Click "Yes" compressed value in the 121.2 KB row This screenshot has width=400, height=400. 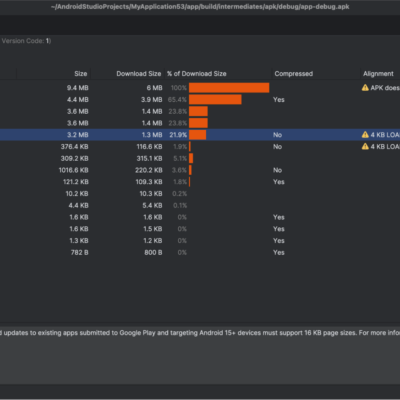(279, 182)
